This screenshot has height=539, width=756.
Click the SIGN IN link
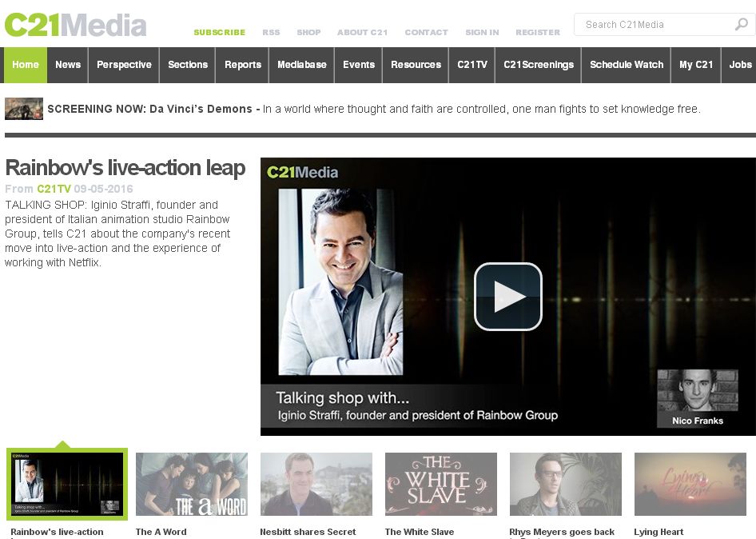pos(482,32)
